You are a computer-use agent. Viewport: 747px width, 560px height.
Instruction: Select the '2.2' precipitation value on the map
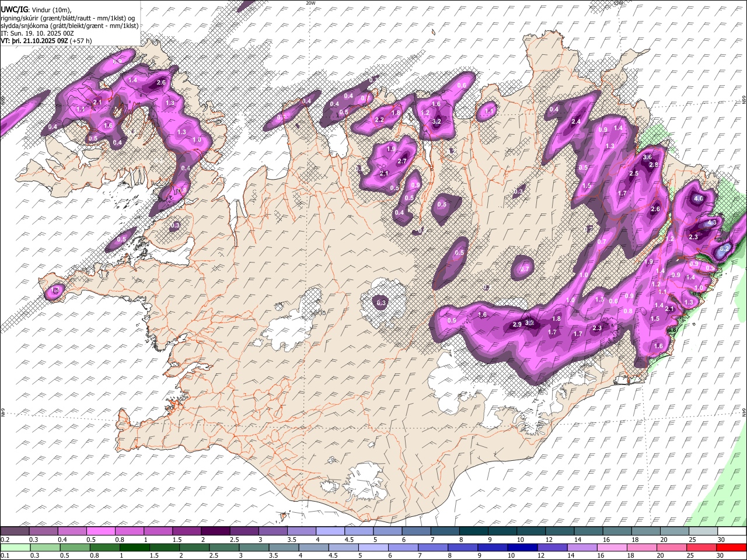pos(379,120)
